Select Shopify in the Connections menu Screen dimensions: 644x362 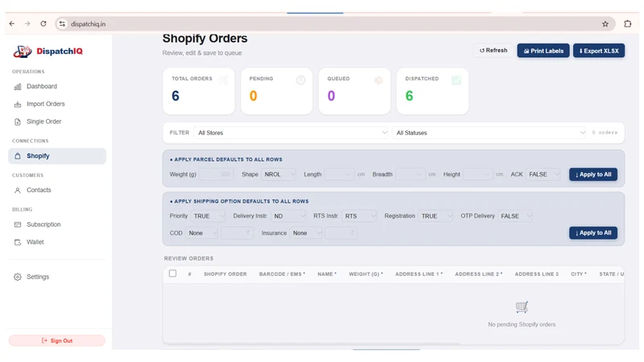pos(57,156)
